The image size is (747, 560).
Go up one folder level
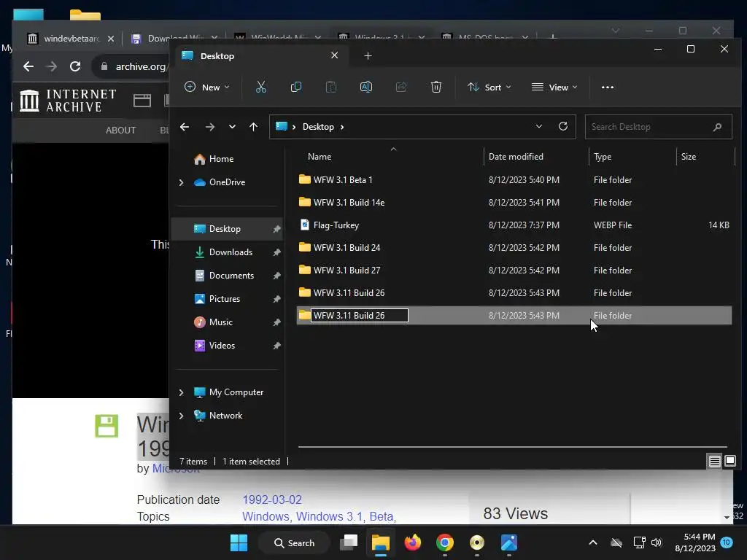pyautogui.click(x=253, y=127)
